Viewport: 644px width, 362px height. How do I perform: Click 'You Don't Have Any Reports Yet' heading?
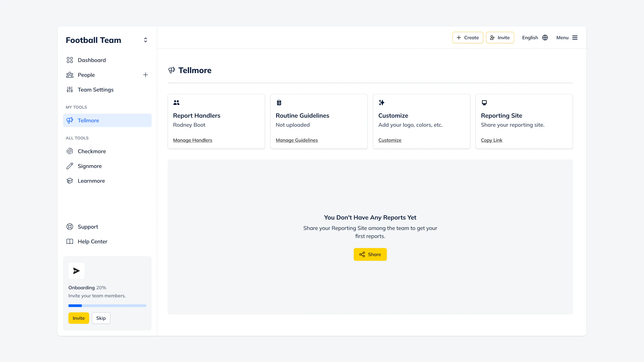tap(370, 218)
